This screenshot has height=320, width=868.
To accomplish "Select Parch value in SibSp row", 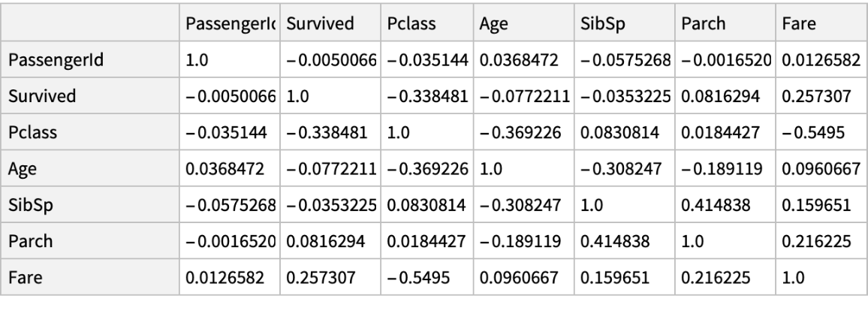I will coord(707,205).
